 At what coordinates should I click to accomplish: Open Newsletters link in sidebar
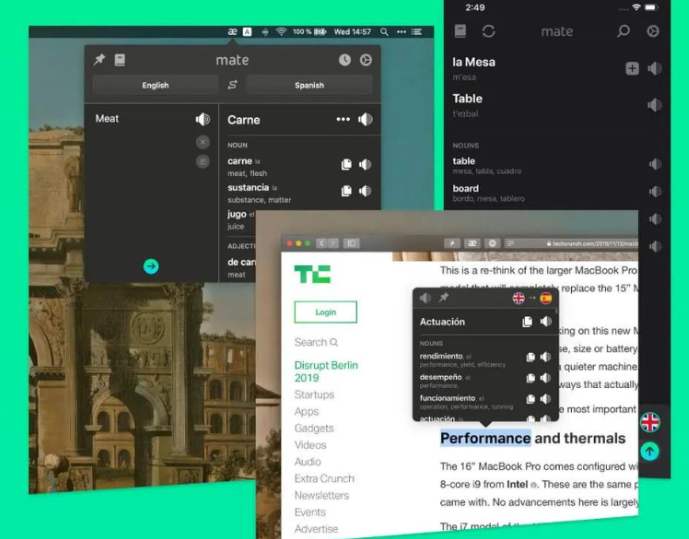click(x=322, y=496)
